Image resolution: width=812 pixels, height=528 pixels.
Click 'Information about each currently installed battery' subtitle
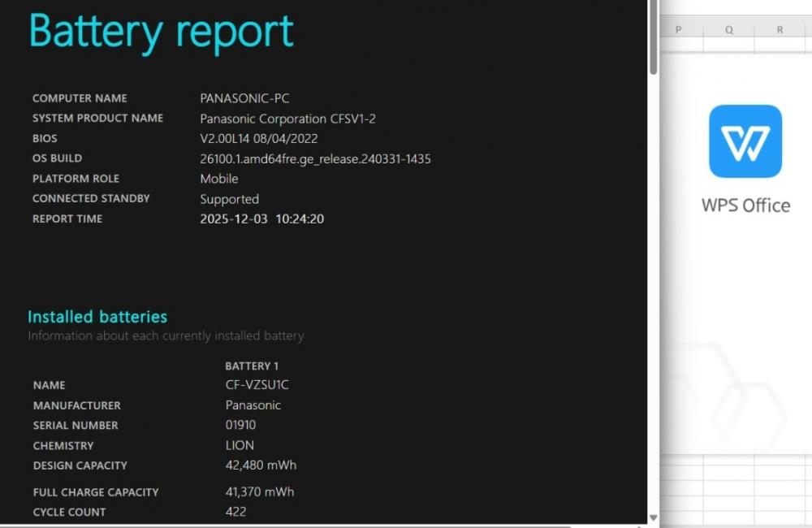coord(166,335)
